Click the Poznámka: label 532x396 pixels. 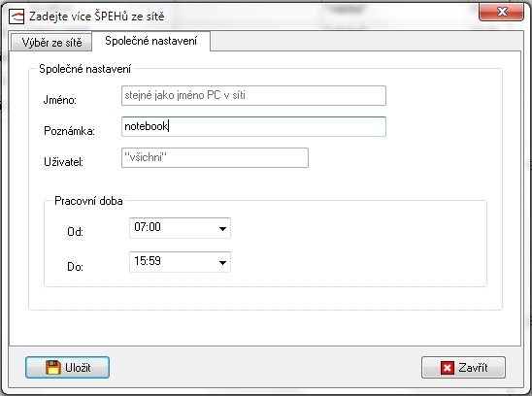coord(69,131)
